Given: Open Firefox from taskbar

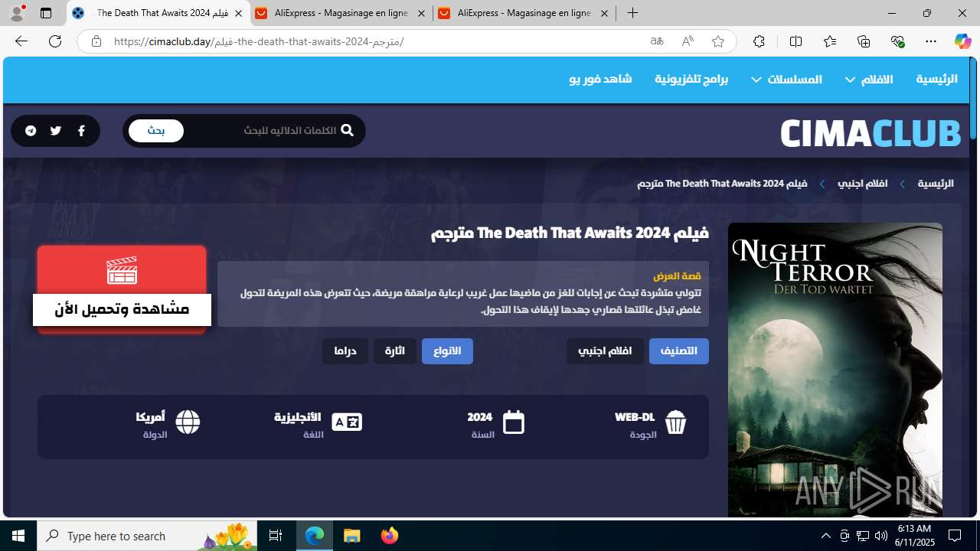Looking at the screenshot, I should pos(390,536).
